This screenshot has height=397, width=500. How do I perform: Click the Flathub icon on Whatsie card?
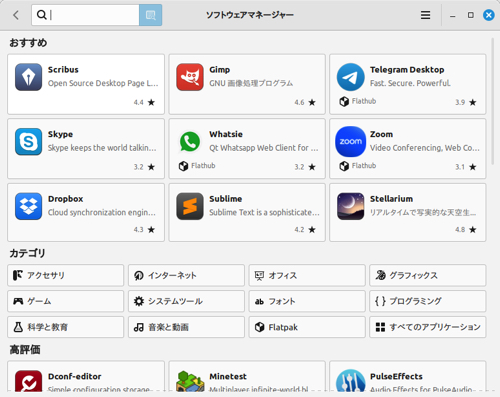183,166
